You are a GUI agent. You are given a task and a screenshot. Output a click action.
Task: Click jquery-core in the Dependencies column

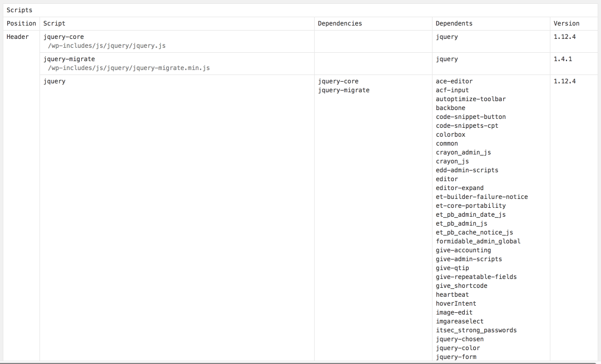(x=338, y=81)
